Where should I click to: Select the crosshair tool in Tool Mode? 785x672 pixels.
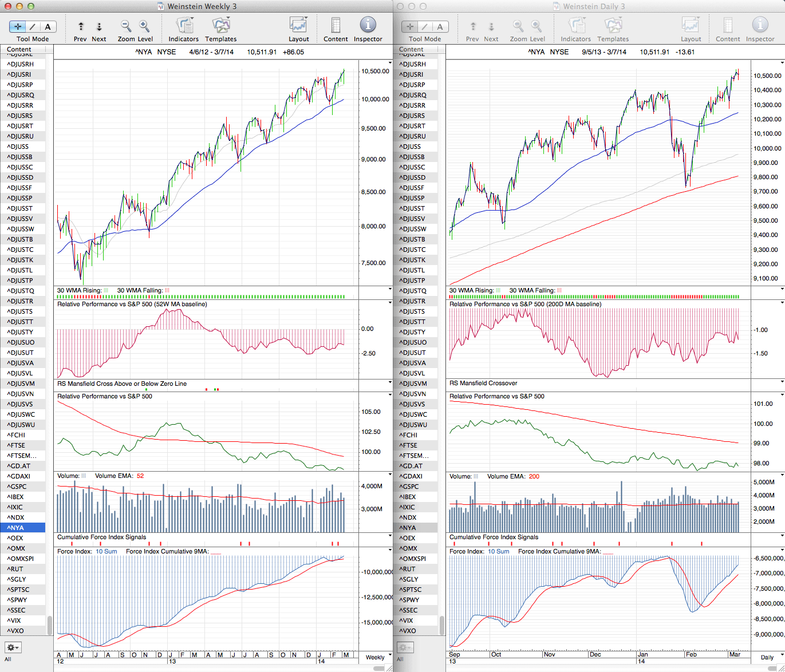pyautogui.click(x=18, y=26)
